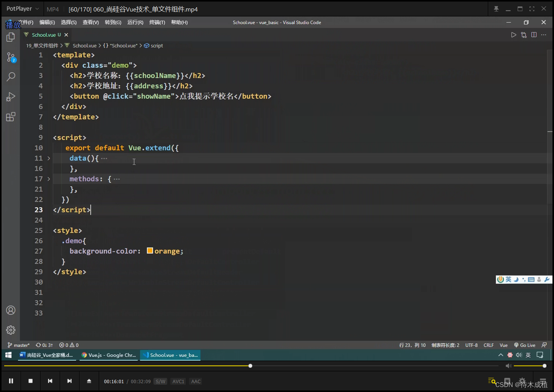Click 制表符长度: 2 indentation setting

[445, 345]
